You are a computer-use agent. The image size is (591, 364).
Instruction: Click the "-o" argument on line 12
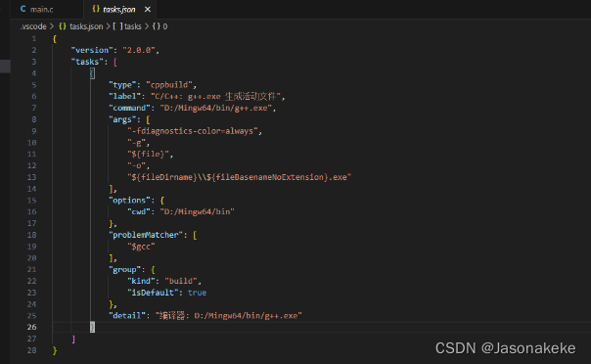[x=136, y=165]
